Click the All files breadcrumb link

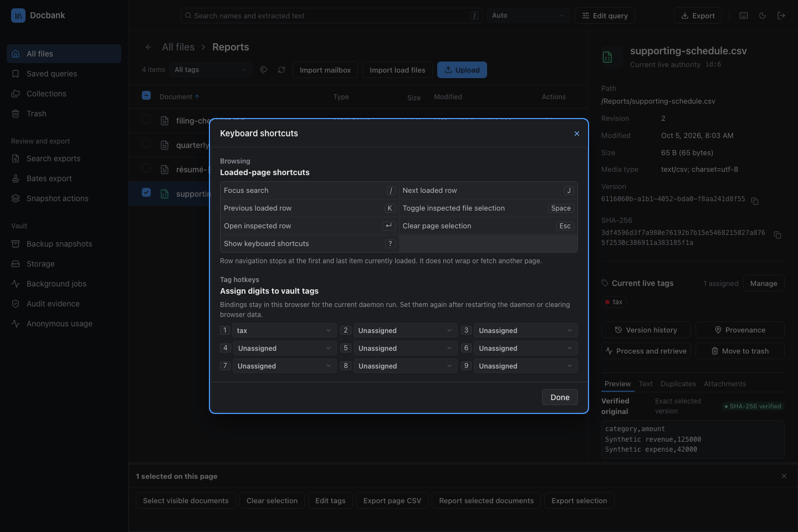point(178,47)
